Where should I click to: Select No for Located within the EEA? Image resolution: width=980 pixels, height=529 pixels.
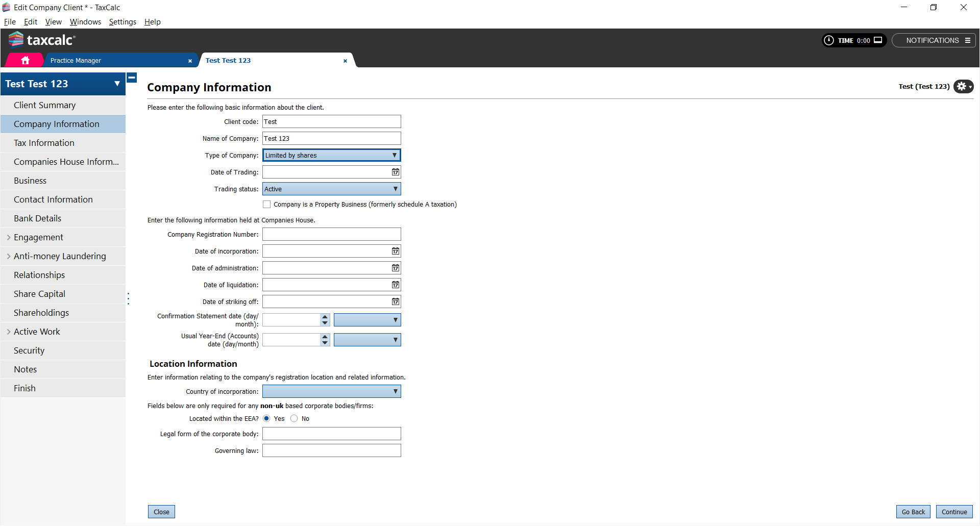click(294, 419)
